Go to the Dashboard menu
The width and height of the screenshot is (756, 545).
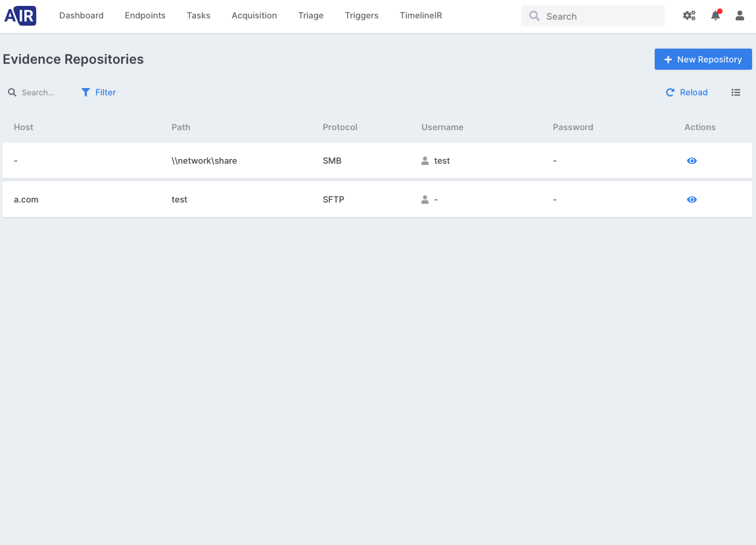click(x=82, y=16)
